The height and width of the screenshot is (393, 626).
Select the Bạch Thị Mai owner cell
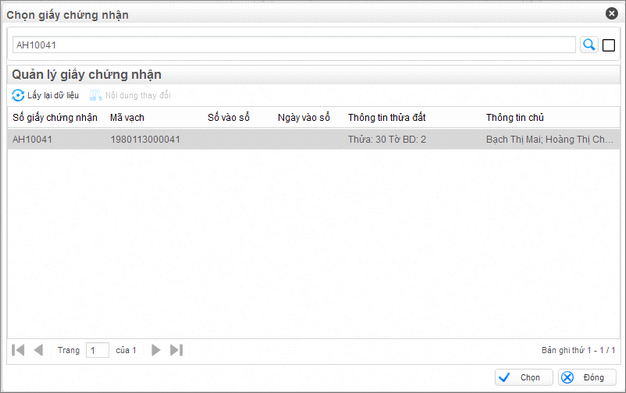(549, 139)
